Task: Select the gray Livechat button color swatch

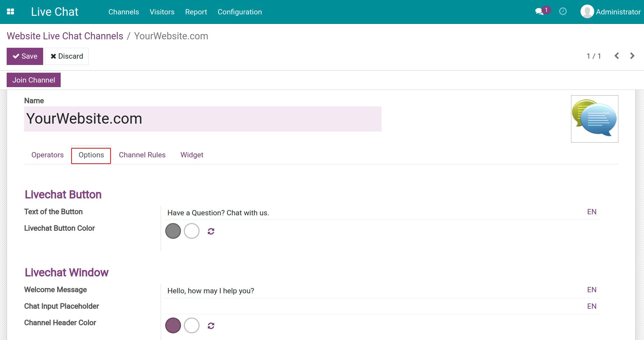Action: coord(173,231)
